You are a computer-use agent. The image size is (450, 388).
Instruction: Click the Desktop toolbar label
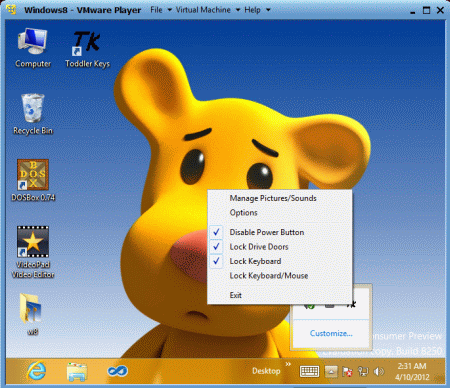tap(266, 371)
